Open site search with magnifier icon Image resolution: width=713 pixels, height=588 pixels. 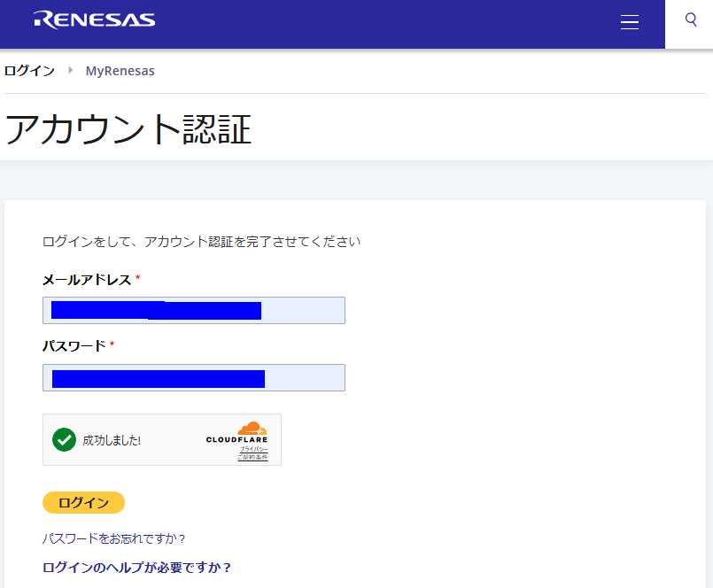[x=692, y=19]
